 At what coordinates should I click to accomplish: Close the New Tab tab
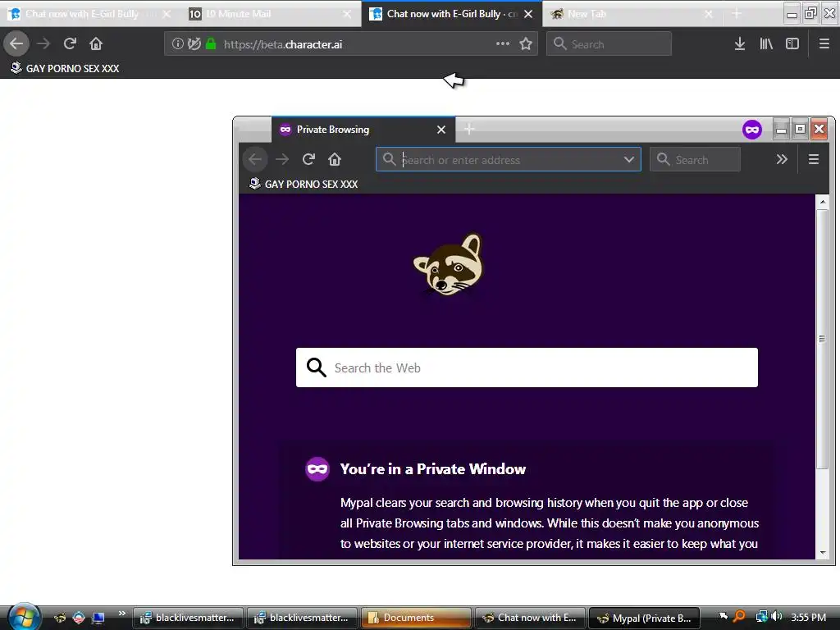pyautogui.click(x=709, y=14)
